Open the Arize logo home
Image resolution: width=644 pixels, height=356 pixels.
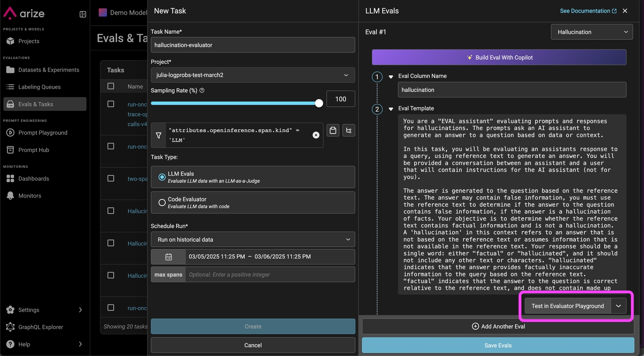point(24,13)
